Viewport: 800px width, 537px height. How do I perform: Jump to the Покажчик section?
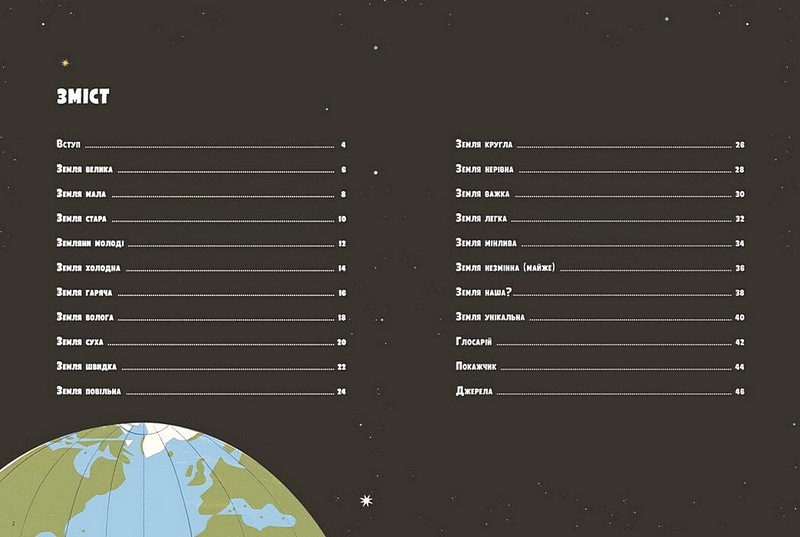pos(476,367)
